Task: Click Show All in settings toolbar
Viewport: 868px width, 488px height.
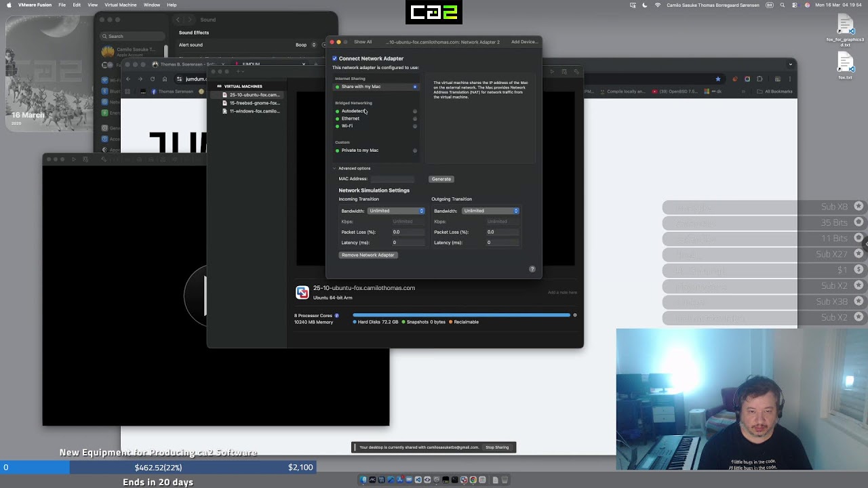Action: (x=363, y=42)
